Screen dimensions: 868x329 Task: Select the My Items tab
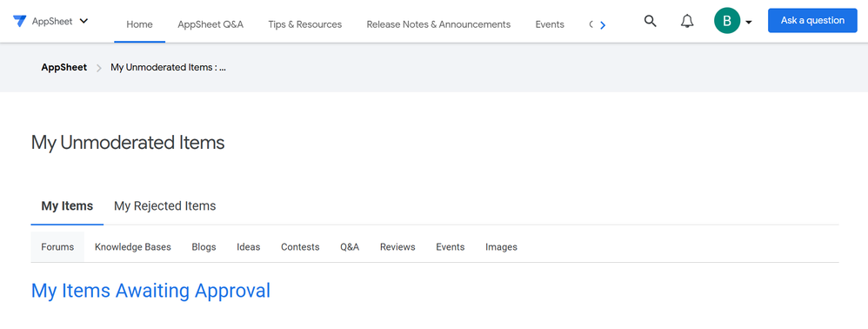(x=67, y=206)
